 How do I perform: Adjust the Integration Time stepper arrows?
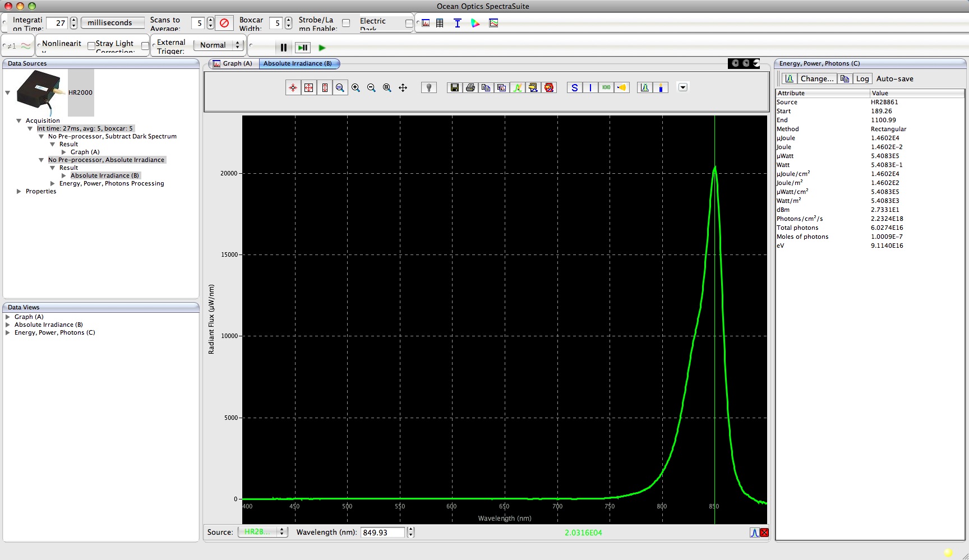(73, 23)
